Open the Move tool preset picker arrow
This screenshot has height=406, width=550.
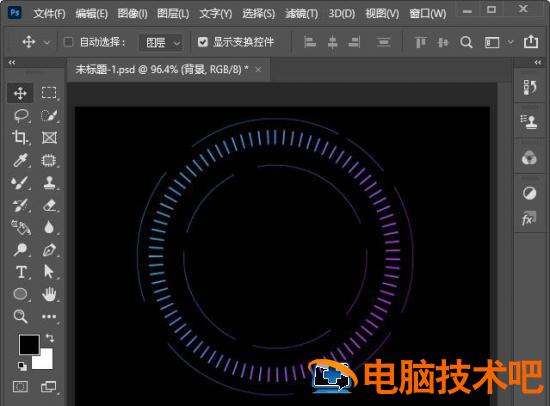point(46,42)
